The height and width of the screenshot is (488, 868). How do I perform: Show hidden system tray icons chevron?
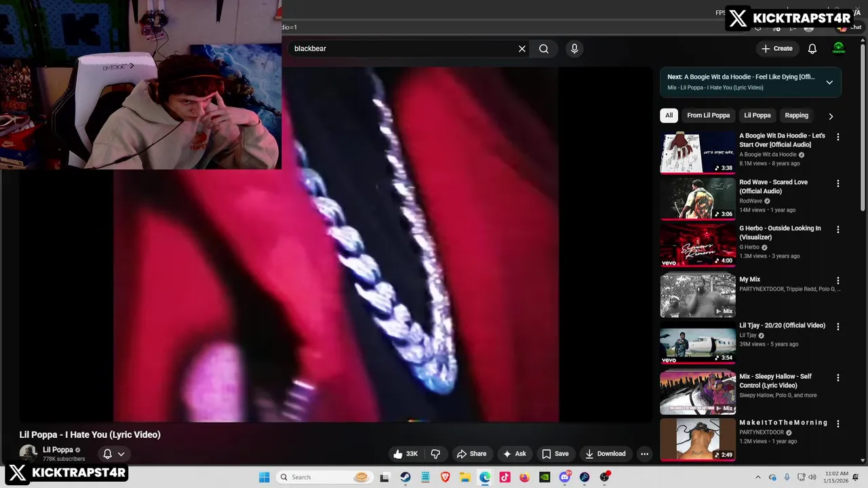point(758,477)
